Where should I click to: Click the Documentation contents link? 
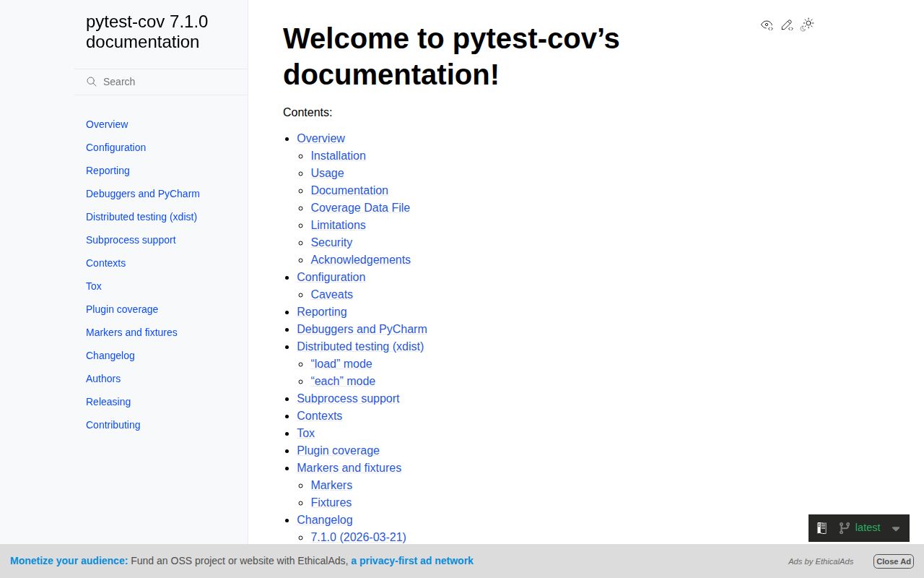pyautogui.click(x=349, y=190)
